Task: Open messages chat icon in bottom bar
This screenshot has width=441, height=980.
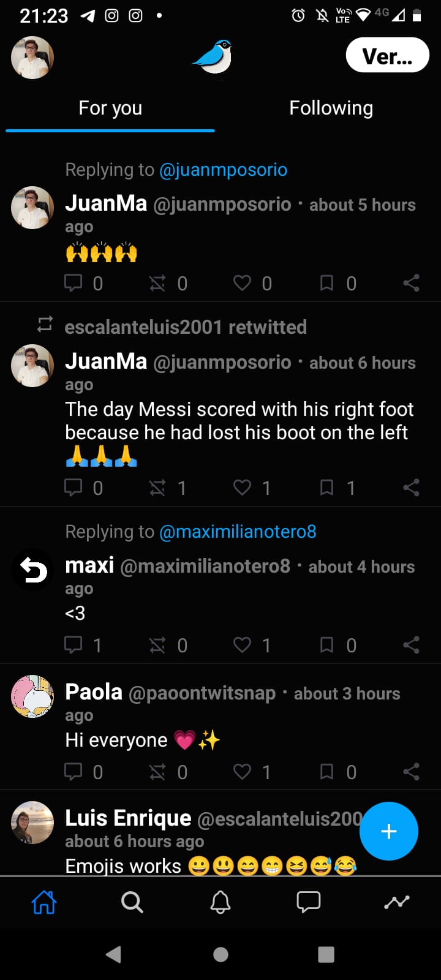Action: pos(308,902)
